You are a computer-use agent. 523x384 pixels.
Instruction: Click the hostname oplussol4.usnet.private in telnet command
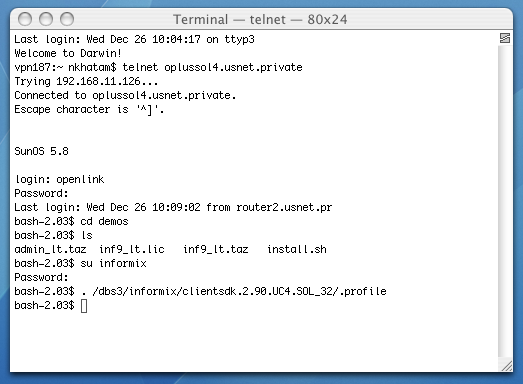point(233,67)
